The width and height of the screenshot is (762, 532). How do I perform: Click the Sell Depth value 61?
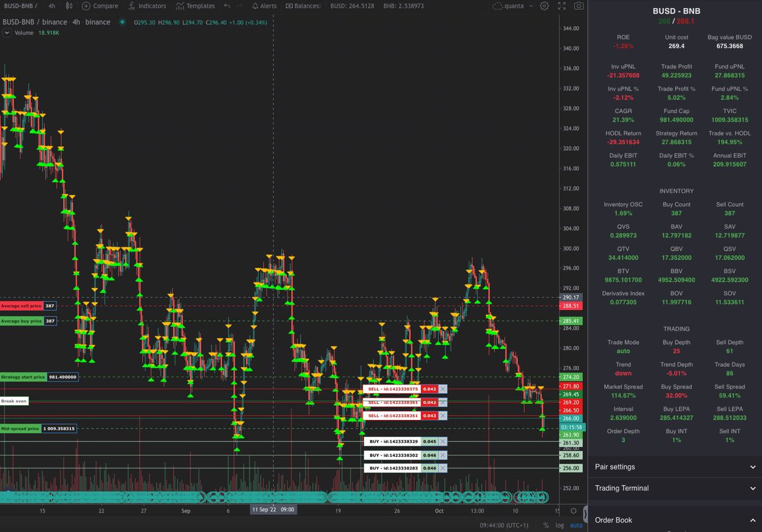(x=730, y=351)
